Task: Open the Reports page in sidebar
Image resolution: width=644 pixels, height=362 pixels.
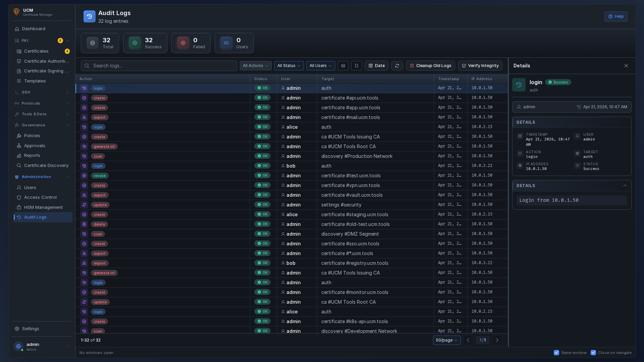Action: 43,156
